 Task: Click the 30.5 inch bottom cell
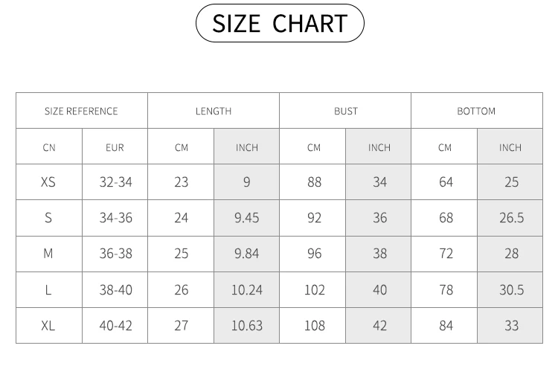(510, 290)
